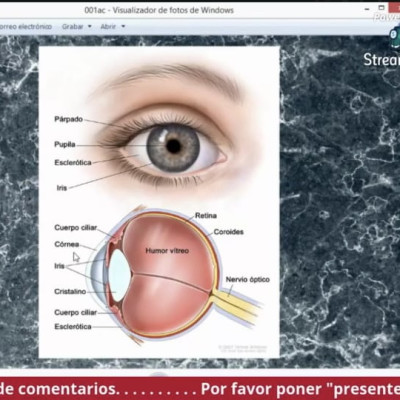Click the StreamYard logo icon
This screenshot has height=400, width=400.
[395, 38]
